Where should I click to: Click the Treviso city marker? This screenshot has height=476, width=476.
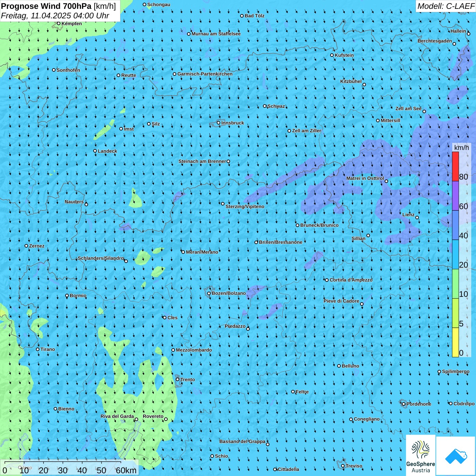tap(343, 466)
